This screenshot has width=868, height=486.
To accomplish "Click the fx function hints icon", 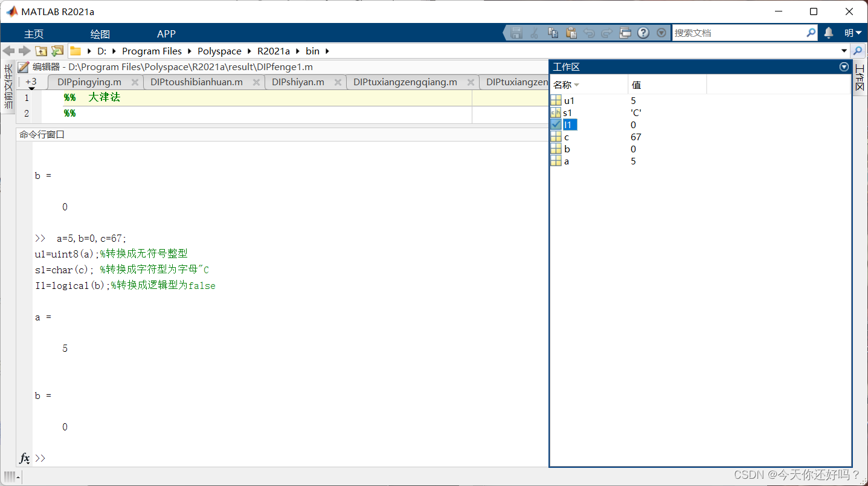I will [25, 458].
